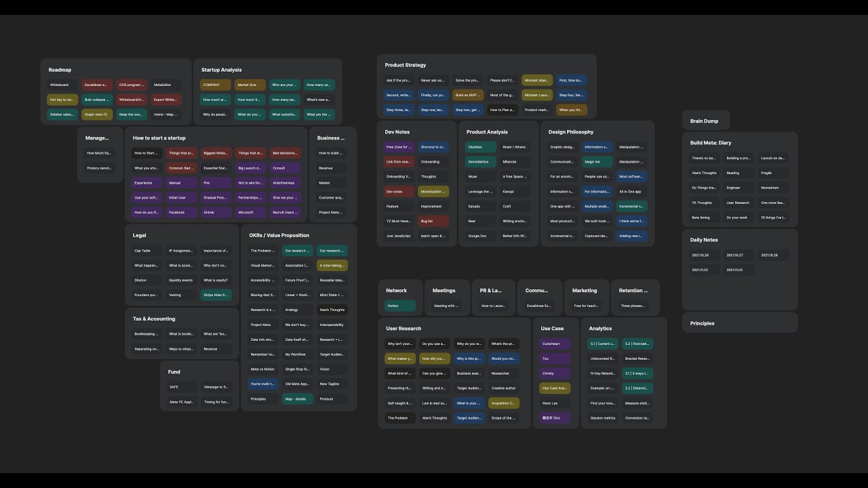
Task: Select the red 'Bug list' card
Action: coord(433,221)
